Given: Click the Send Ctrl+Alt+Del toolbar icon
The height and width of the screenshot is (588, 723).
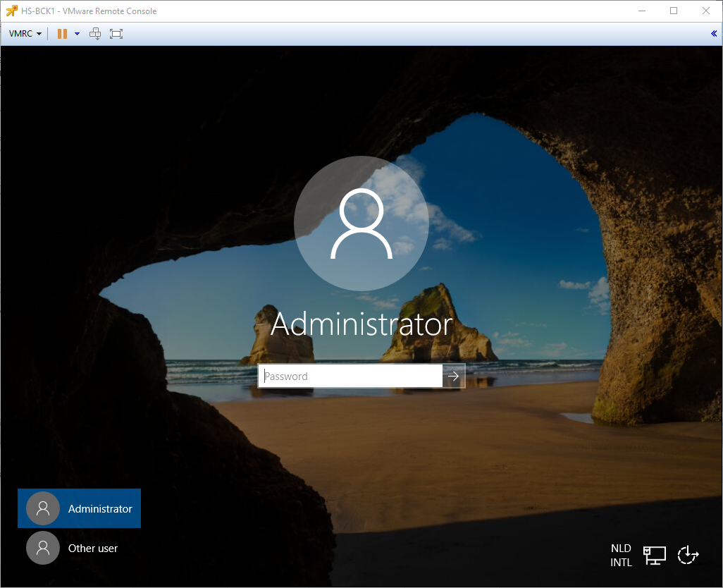Looking at the screenshot, I should point(95,34).
